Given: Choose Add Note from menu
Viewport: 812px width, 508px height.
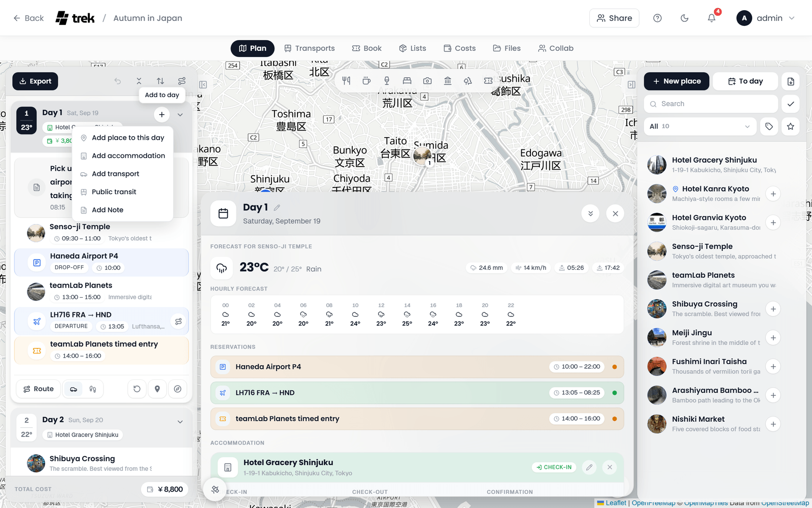Looking at the screenshot, I should tap(123, 210).
